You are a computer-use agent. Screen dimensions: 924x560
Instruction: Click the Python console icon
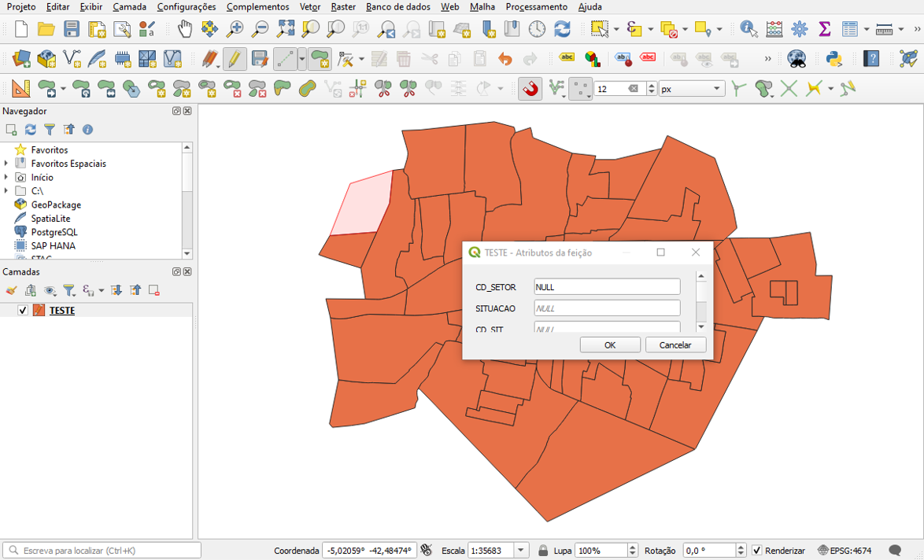pos(834,59)
